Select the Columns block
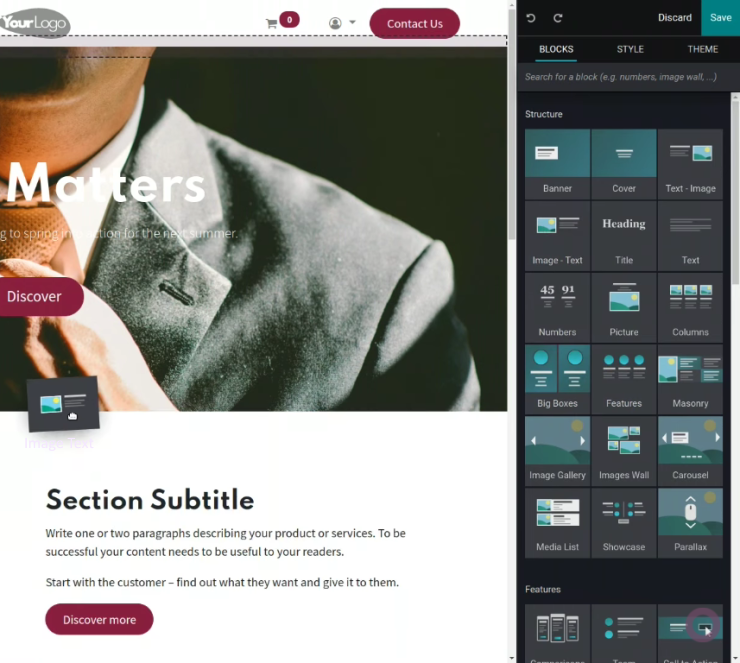 (690, 307)
